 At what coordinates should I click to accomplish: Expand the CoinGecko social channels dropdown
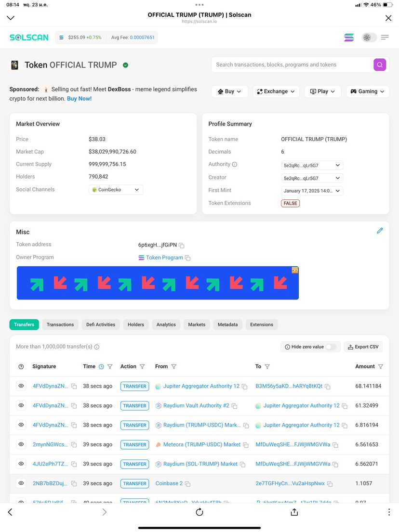116,190
